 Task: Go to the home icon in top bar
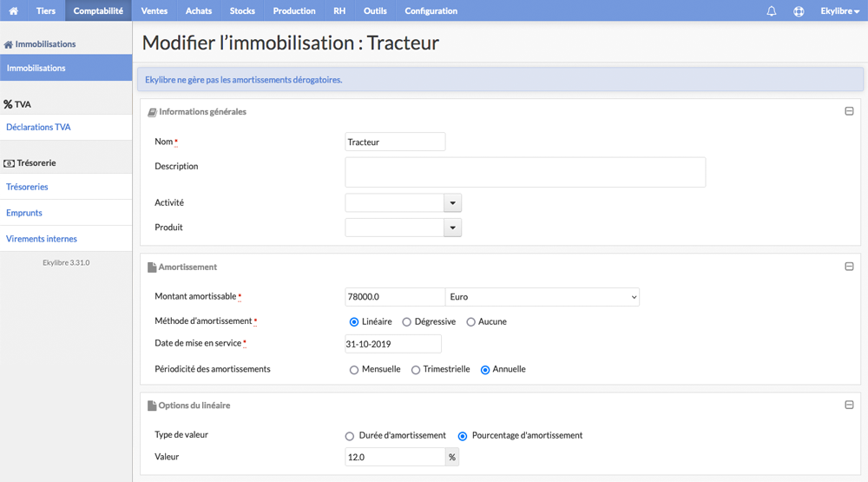click(13, 10)
